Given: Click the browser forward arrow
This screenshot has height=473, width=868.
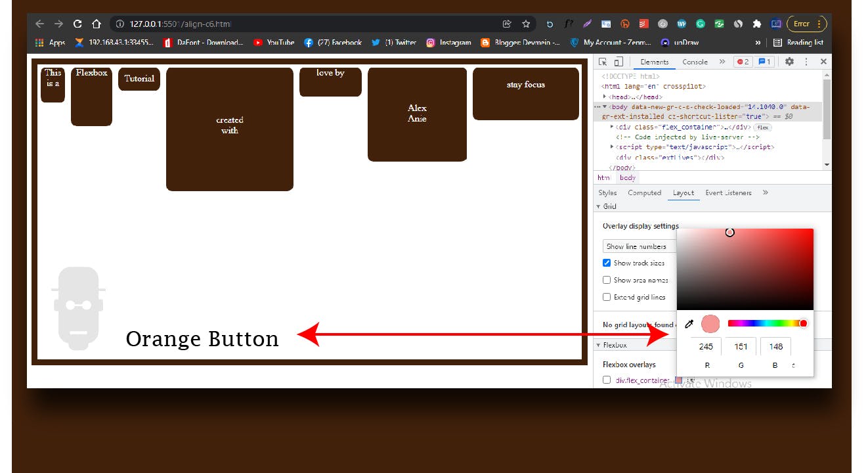Looking at the screenshot, I should click(58, 24).
